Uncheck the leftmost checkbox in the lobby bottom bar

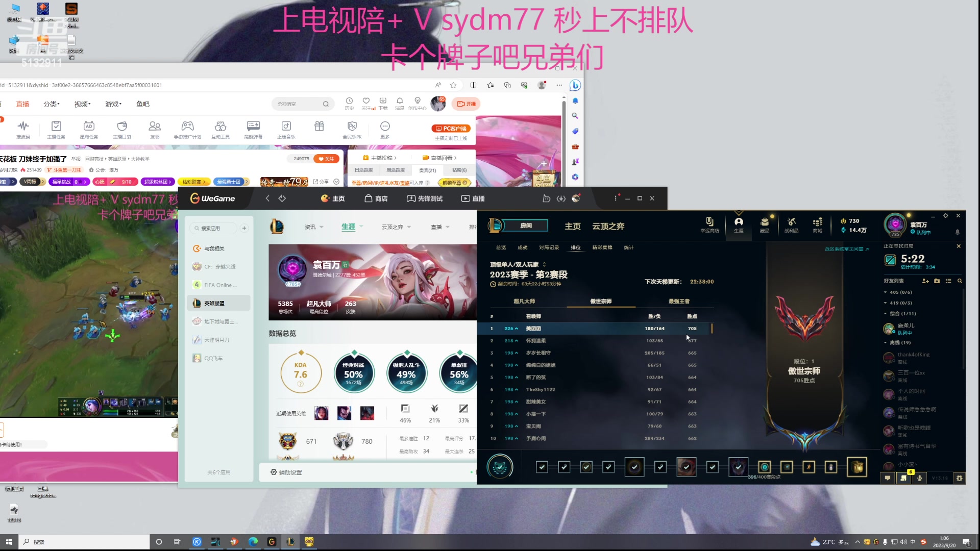point(542,467)
